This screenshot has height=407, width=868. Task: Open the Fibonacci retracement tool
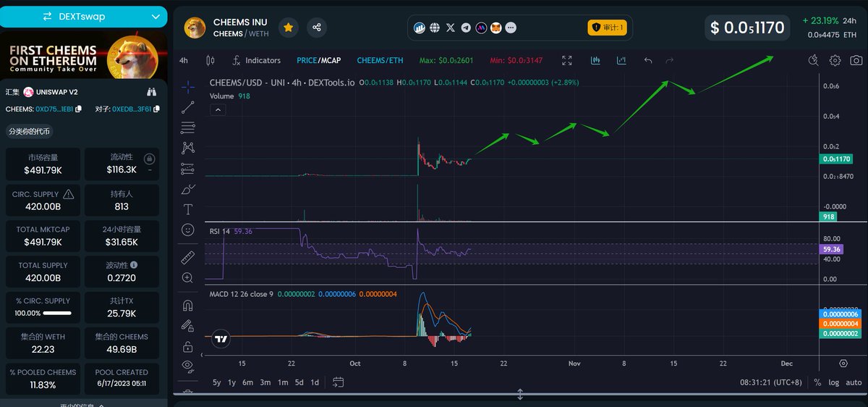187,127
